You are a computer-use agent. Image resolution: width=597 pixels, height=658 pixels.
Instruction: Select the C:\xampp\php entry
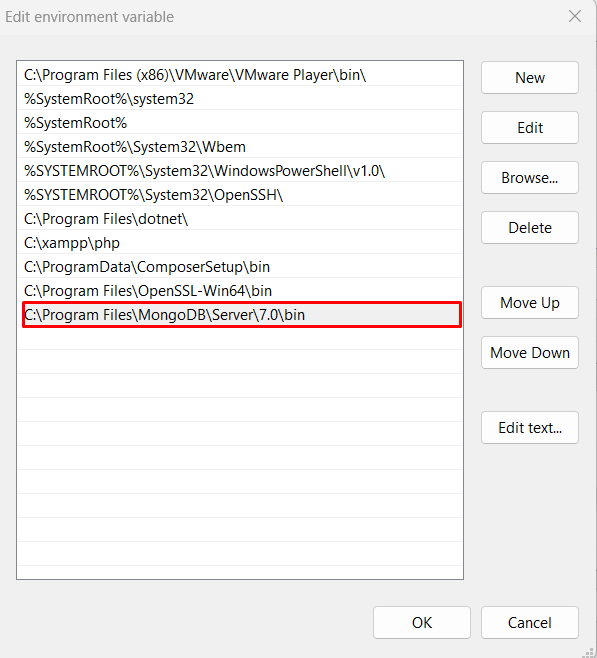pos(240,242)
